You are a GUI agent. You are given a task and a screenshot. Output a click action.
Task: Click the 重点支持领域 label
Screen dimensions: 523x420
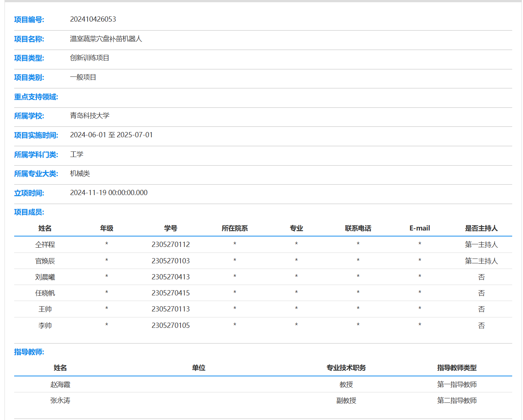tap(36, 97)
